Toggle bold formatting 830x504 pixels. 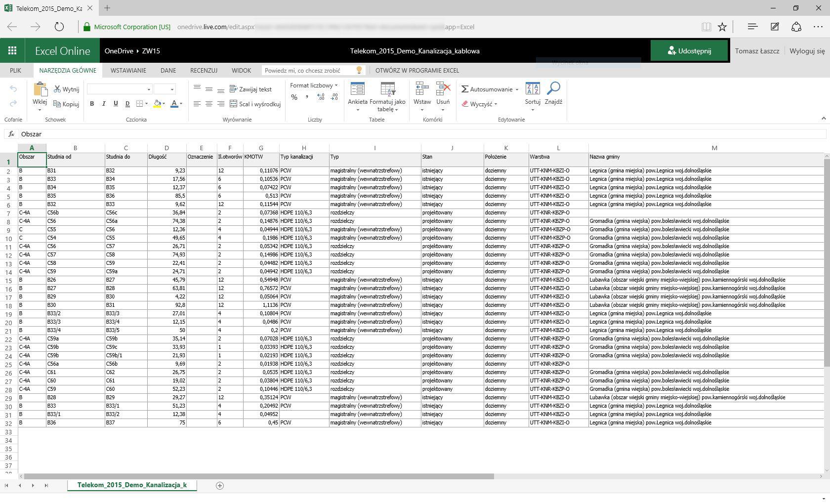92,104
